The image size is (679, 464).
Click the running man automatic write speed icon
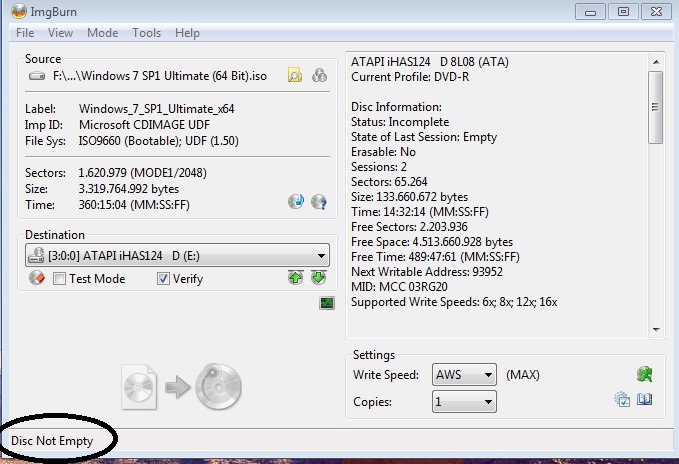tap(644, 374)
